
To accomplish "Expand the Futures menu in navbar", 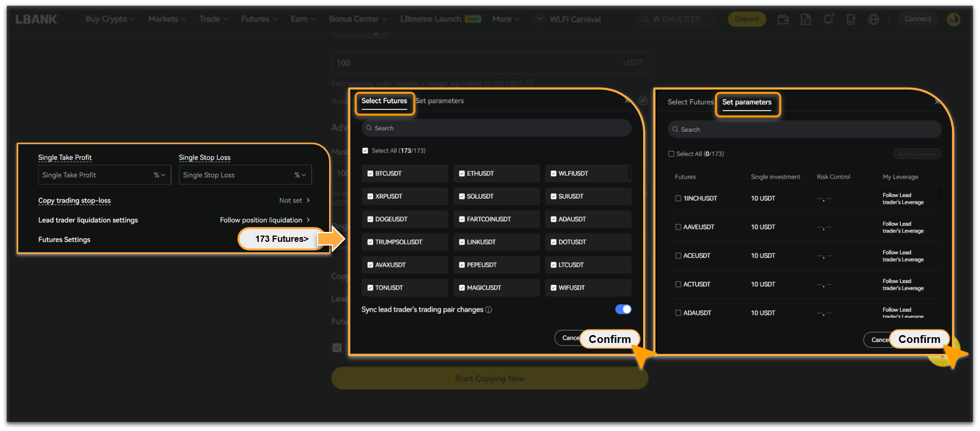I will (259, 19).
